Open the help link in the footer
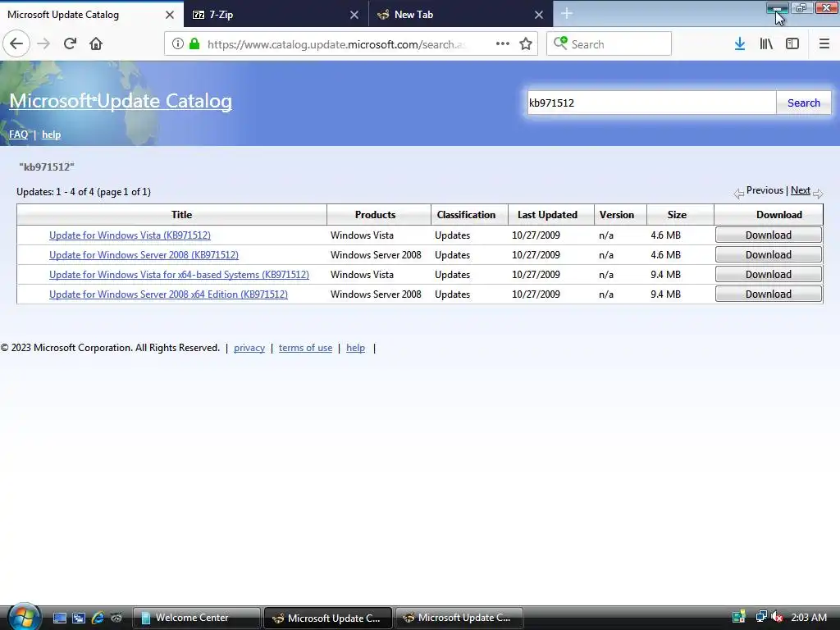Screen dimensions: 840x630 (356, 348)
